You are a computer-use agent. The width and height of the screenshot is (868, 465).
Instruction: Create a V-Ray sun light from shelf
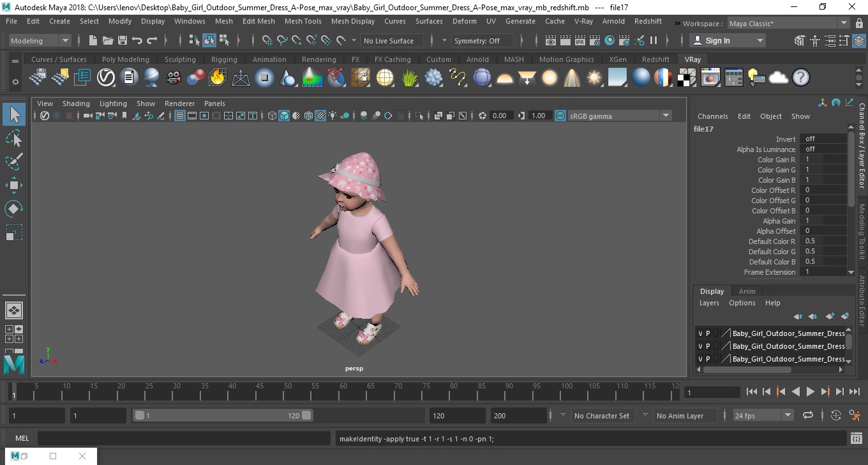tap(594, 78)
